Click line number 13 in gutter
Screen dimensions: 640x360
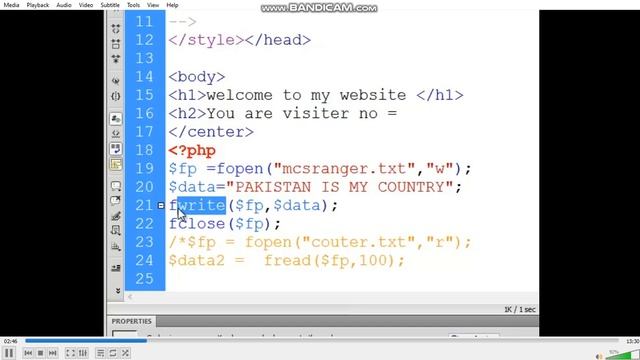click(144, 58)
